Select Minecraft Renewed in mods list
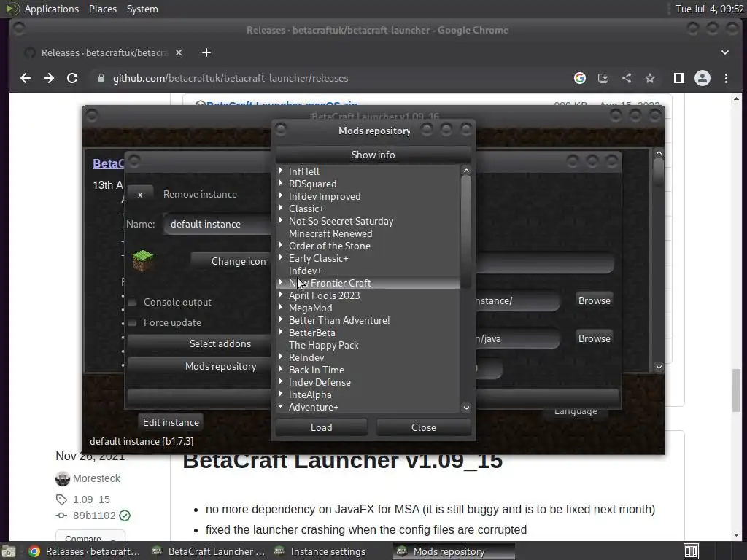 pos(330,234)
